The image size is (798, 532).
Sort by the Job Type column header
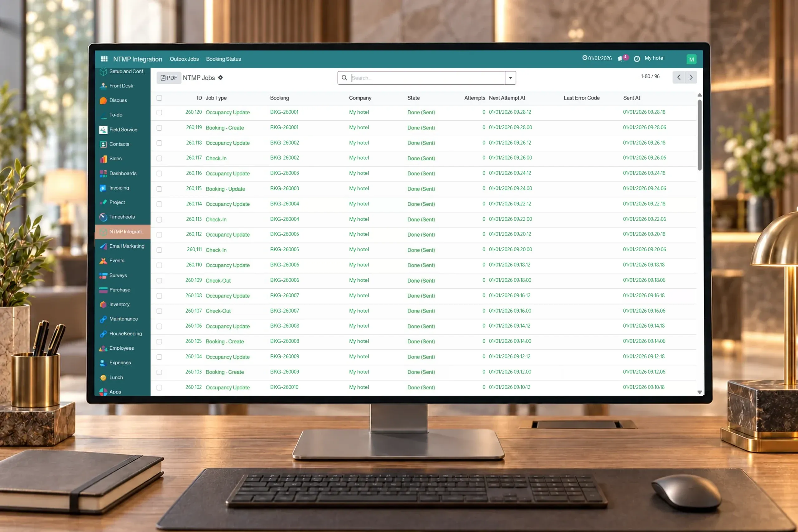pyautogui.click(x=216, y=98)
